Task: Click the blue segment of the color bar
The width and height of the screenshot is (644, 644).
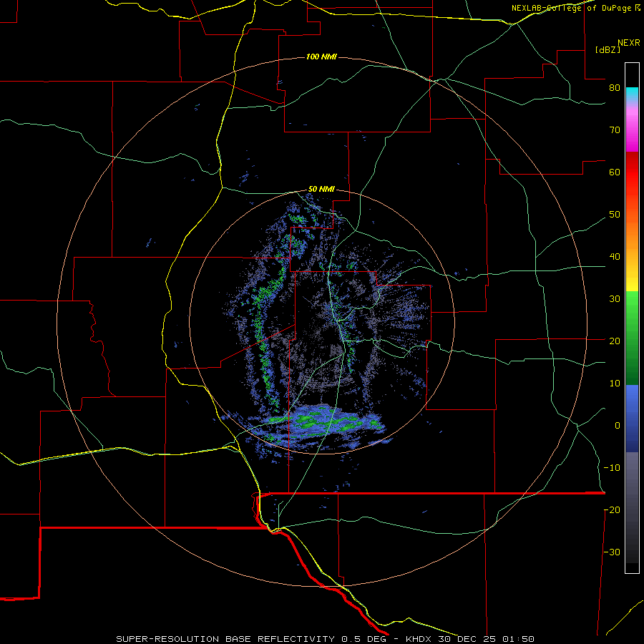Action: tap(632, 419)
